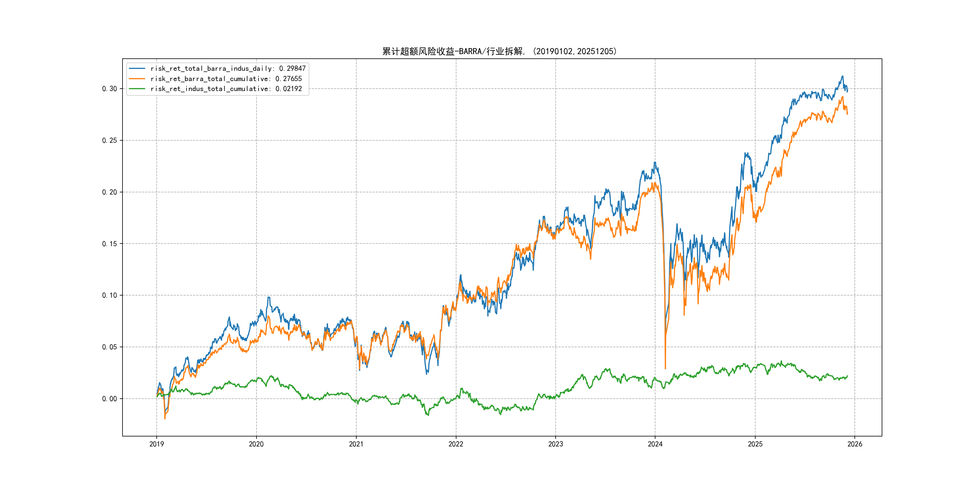
Task: Select legend entry risk_ret_indus_total_cumulative
Action: (x=226, y=89)
